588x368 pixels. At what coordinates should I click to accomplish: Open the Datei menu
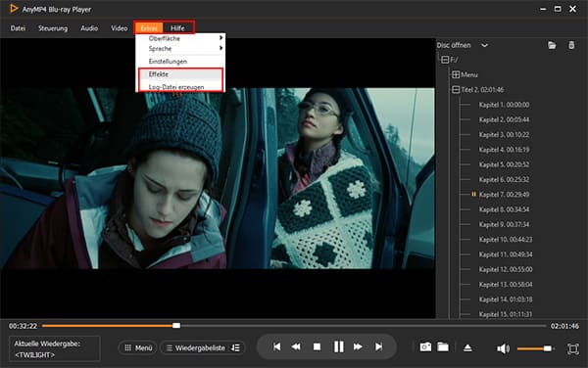click(18, 28)
